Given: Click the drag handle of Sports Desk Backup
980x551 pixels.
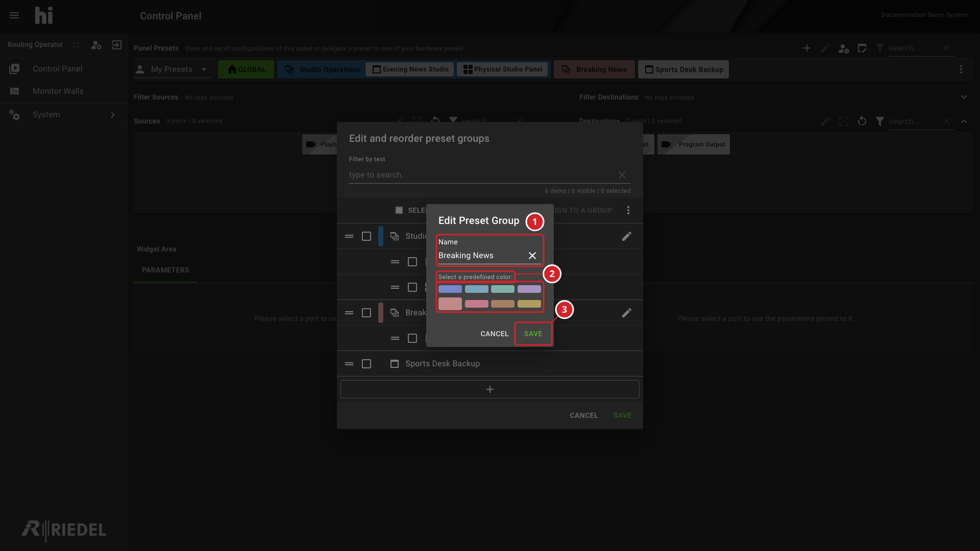Looking at the screenshot, I should 349,364.
